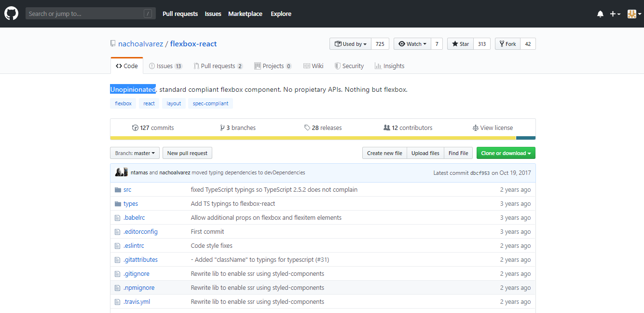This screenshot has height=313, width=644.
Task: Switch to the repository Issues tab
Action: (165, 66)
